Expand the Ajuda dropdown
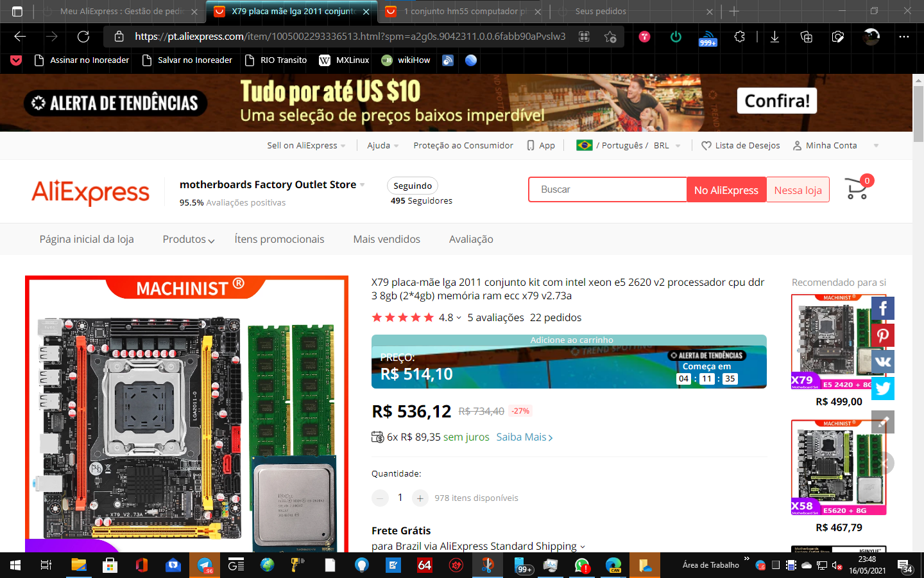Image resolution: width=924 pixels, height=578 pixels. [382, 146]
